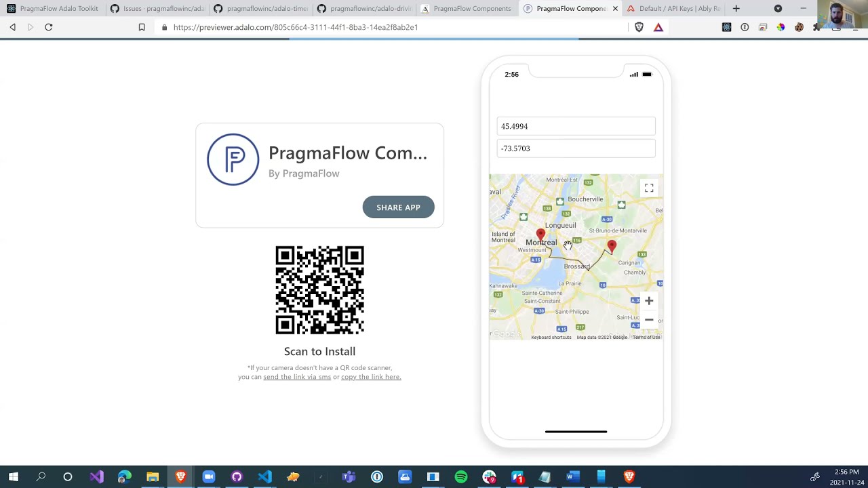Switch to adalo-driving GitHub tab
Screen dimensions: 868x488
click(x=363, y=9)
